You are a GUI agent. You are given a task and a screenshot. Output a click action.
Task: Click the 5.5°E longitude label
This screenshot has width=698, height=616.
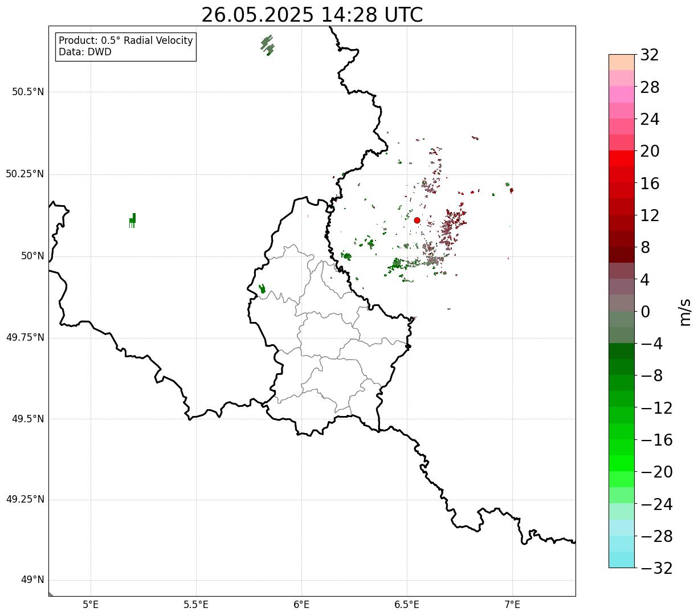[196, 605]
